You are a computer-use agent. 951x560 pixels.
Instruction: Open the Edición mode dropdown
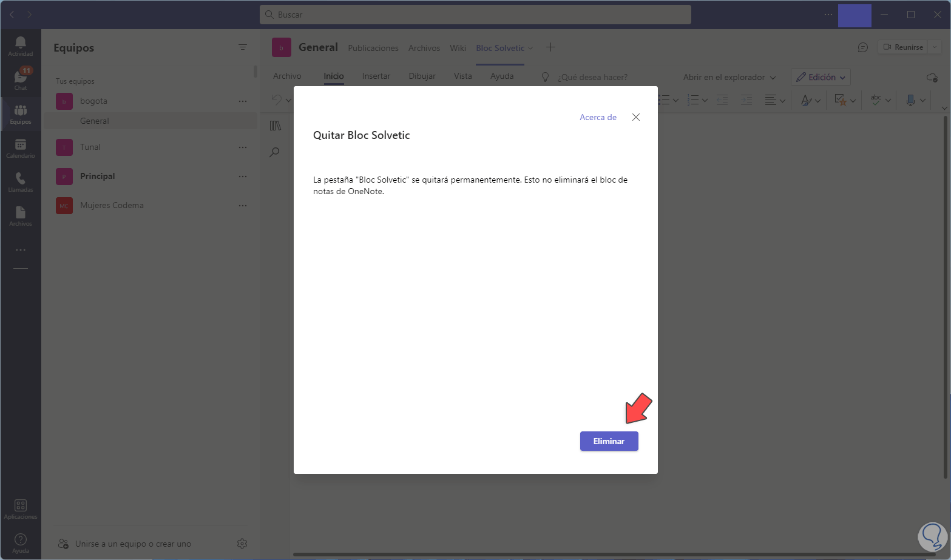pyautogui.click(x=821, y=77)
